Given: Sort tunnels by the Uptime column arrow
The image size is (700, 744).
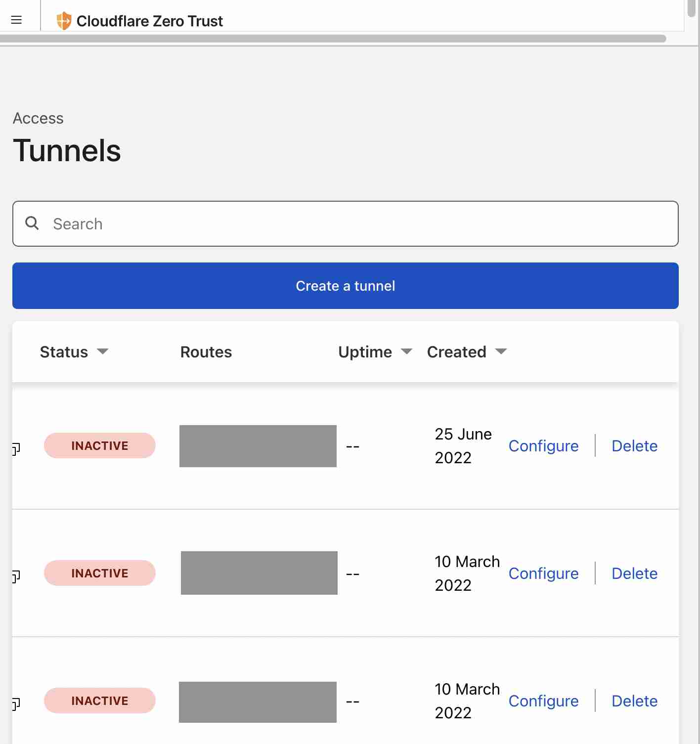Looking at the screenshot, I should [x=406, y=351].
